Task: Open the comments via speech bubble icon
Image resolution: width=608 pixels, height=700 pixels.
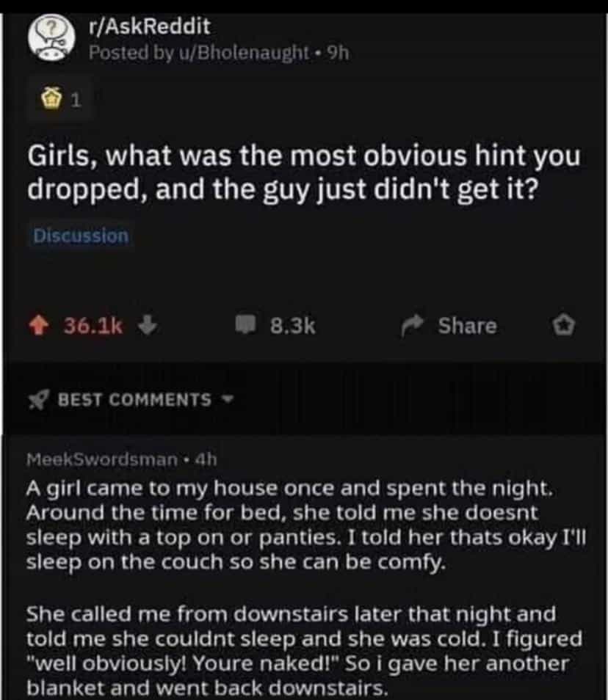Action: (x=246, y=326)
